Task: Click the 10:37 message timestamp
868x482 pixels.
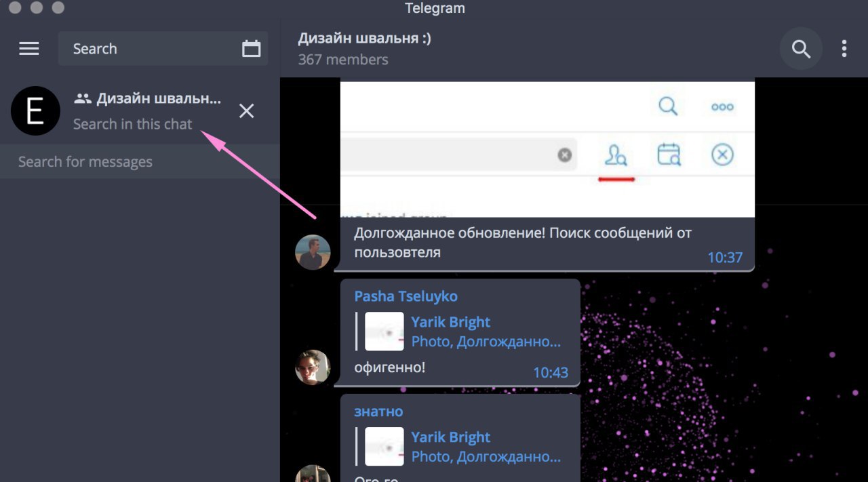Action: tap(725, 258)
